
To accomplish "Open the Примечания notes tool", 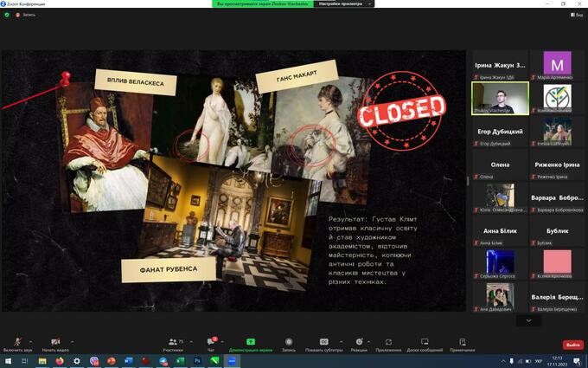I will pos(463,345).
